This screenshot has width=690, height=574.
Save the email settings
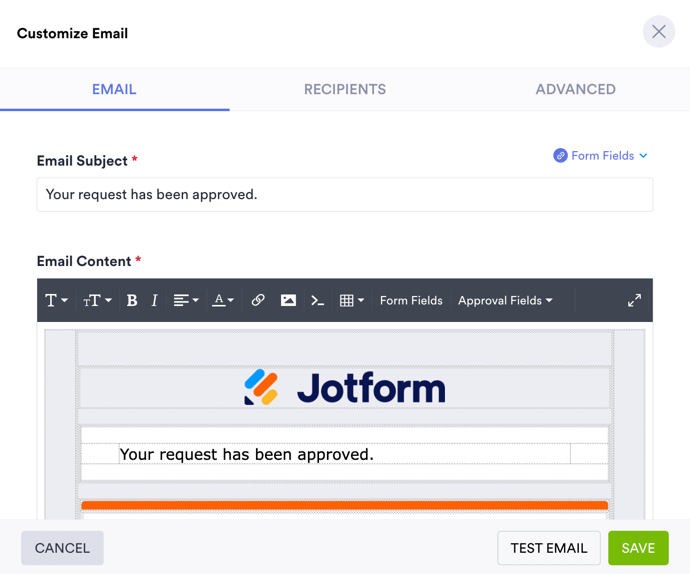(x=638, y=548)
